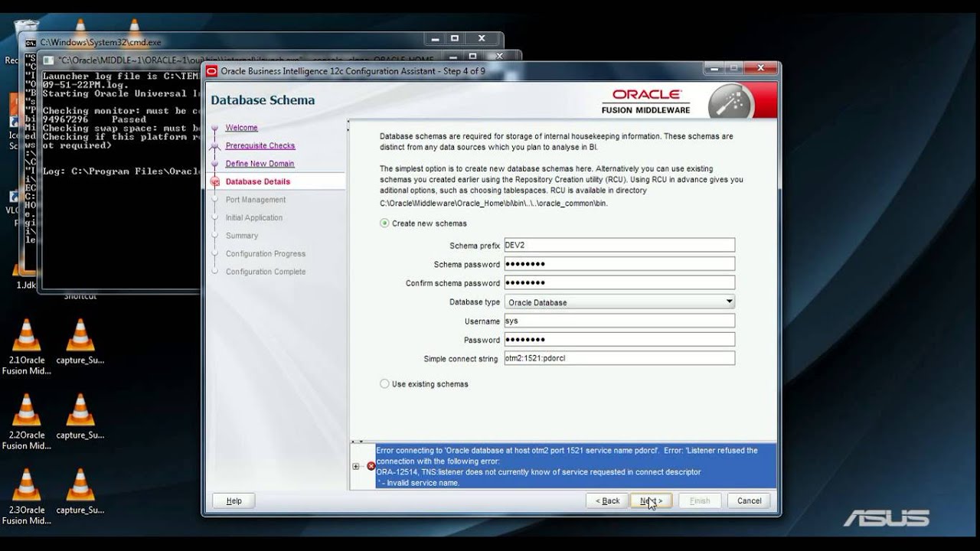Viewport: 980px width, 551px height.
Task: Expand the error message tree node
Action: pos(356,466)
